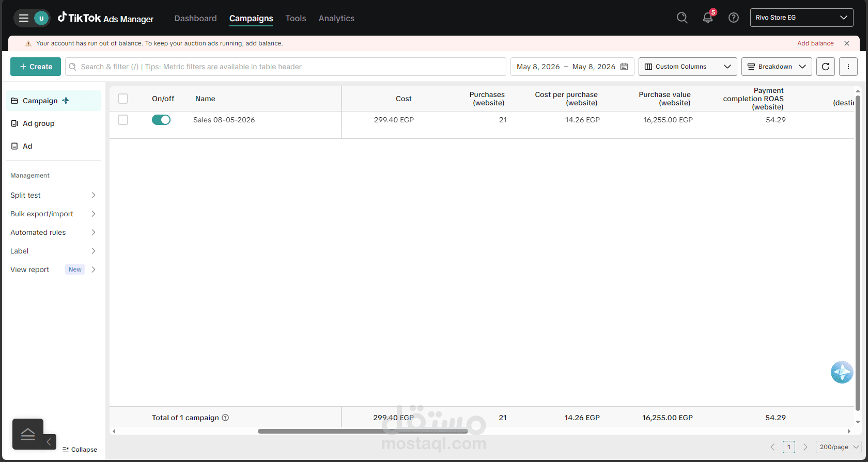Viewport: 868px width, 462px height.
Task: Sort by the Cost column header
Action: pos(404,99)
